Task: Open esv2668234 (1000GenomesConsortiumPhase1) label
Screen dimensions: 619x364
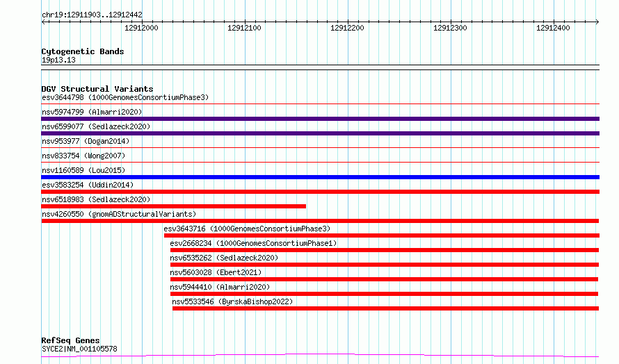Action: click(x=253, y=243)
